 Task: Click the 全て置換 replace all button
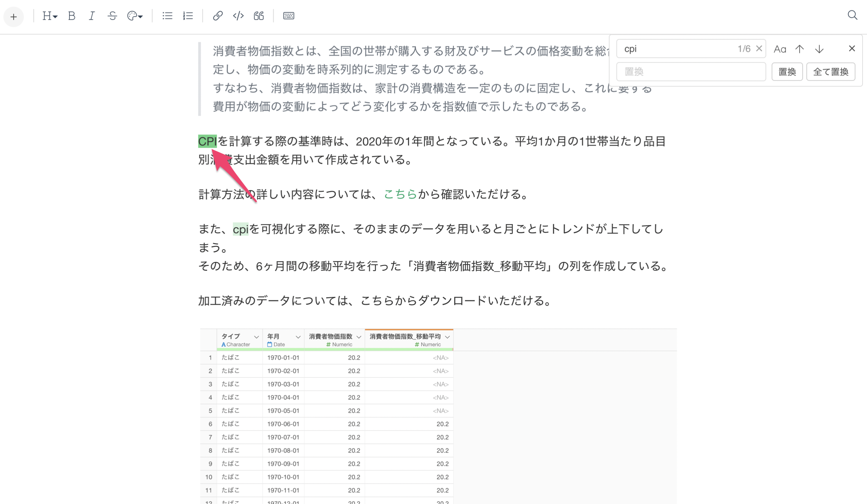coord(831,72)
